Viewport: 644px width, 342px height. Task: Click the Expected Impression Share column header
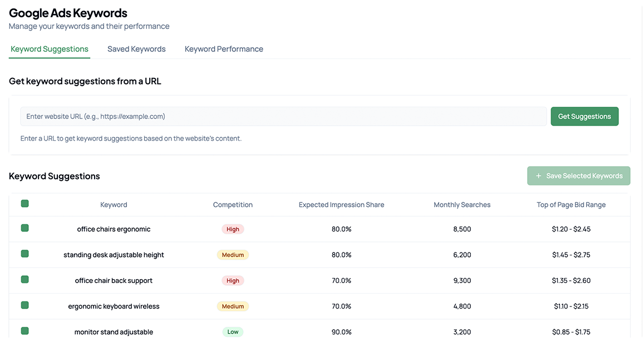[341, 205]
